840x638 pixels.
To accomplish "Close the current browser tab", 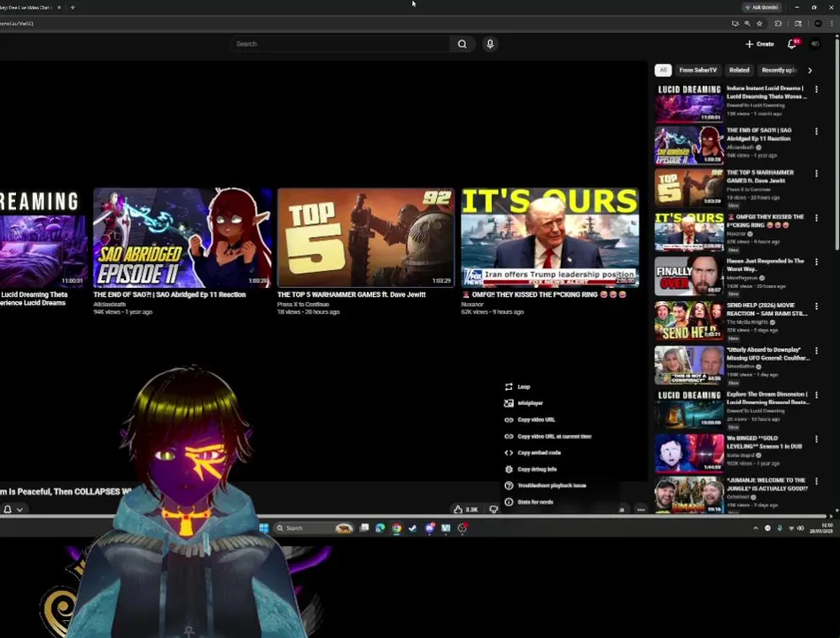I will 59,7.
